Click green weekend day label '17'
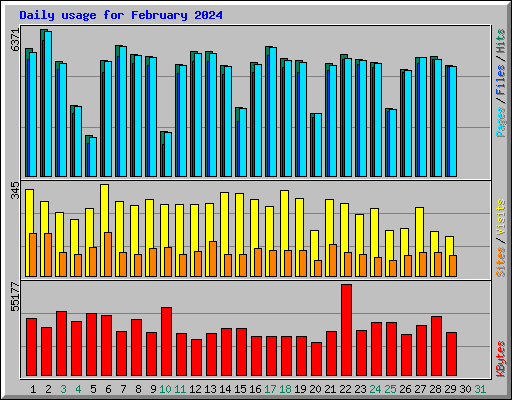 [270, 389]
